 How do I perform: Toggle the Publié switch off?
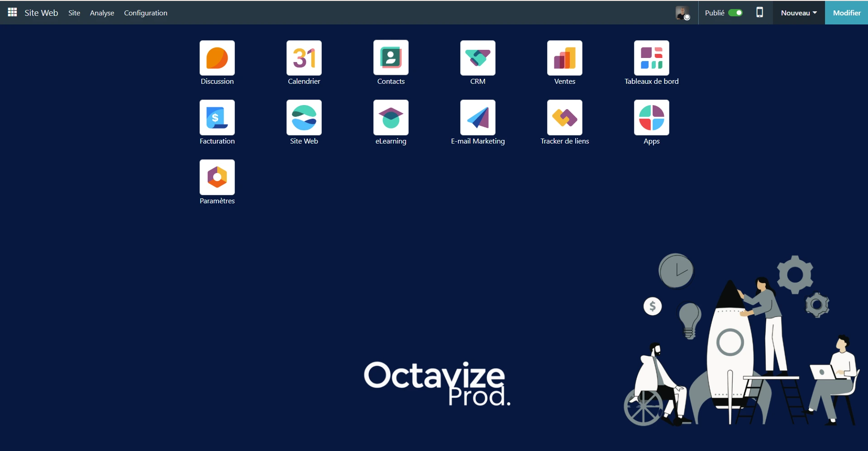pos(735,13)
